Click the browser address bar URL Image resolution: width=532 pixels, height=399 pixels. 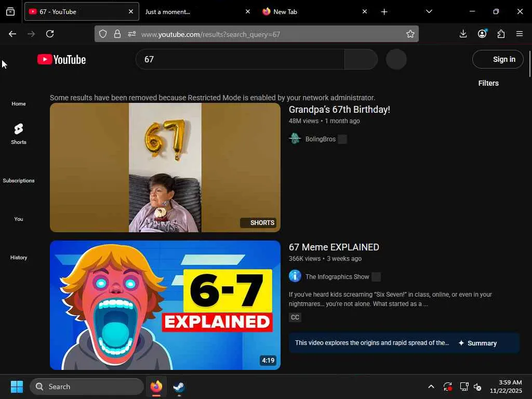pyautogui.click(x=211, y=34)
